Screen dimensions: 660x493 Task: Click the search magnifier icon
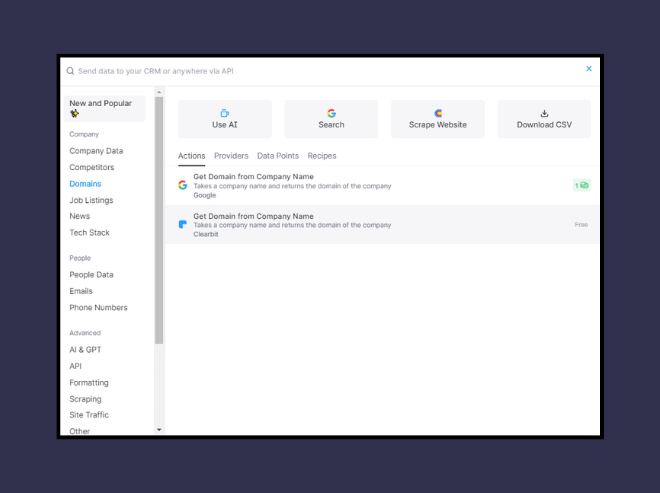(70, 71)
